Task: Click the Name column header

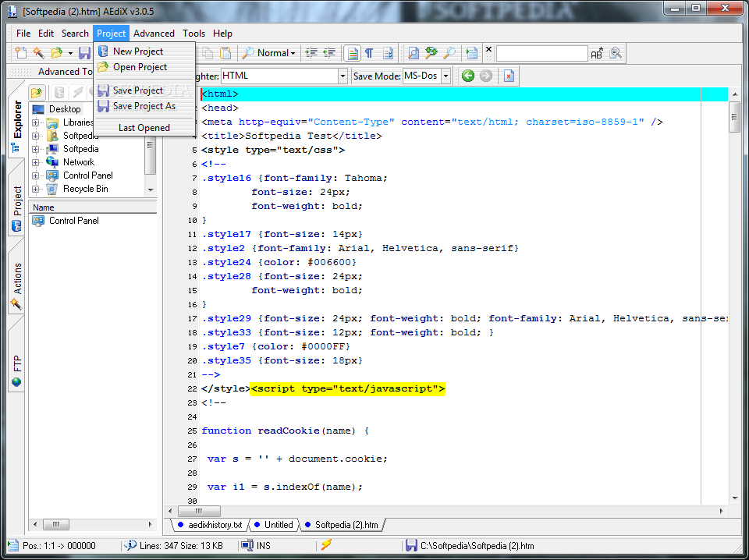Action: point(93,207)
